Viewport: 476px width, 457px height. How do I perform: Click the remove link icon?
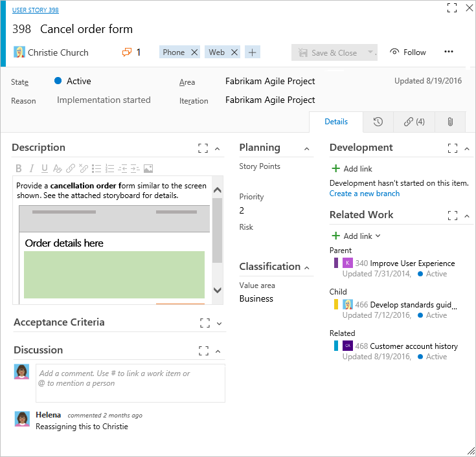pos(84,168)
